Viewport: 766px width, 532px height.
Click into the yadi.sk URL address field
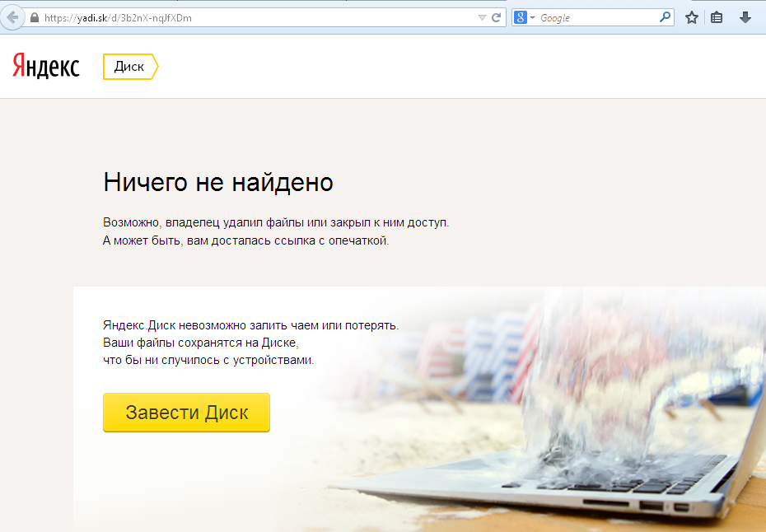(247, 17)
